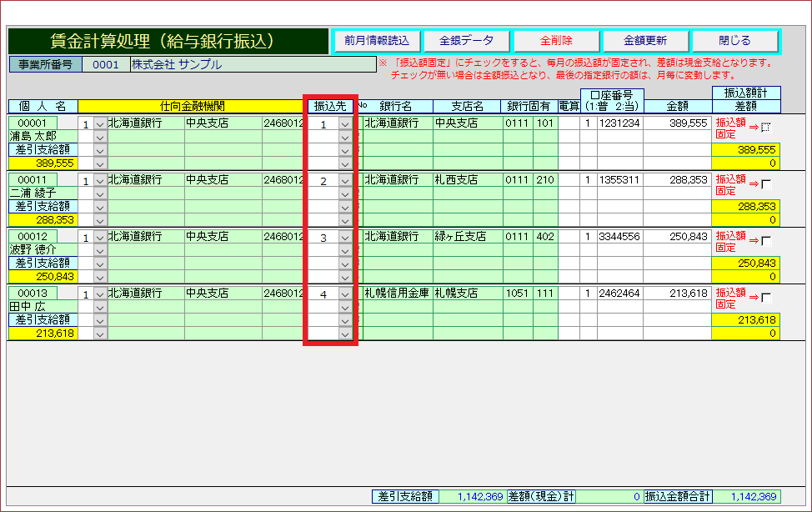Tick 振込額固定 checkbox for 田中 広
This screenshot has height=512, width=812.
[766, 298]
